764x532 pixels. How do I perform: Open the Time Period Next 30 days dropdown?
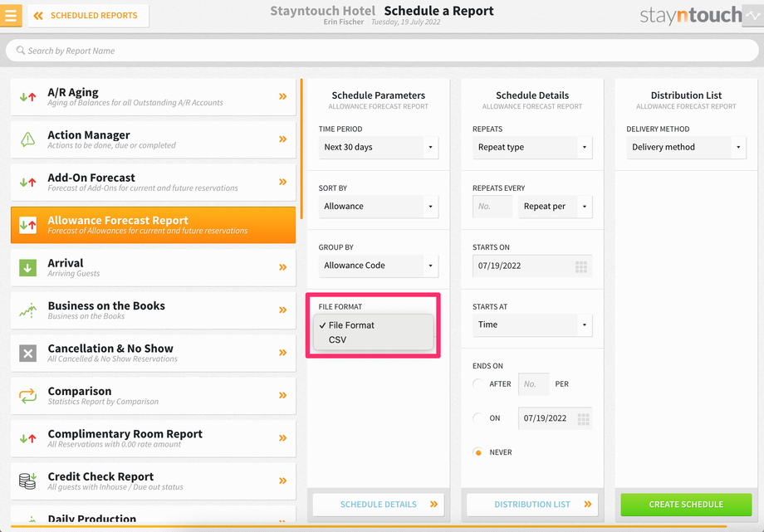coord(379,147)
